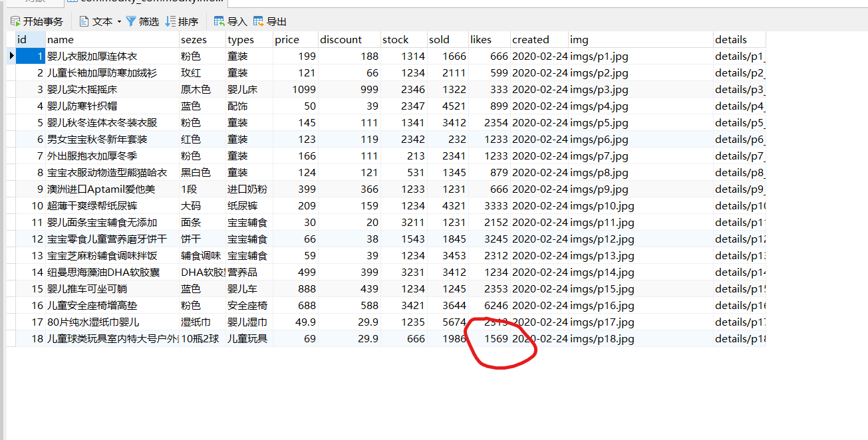Image resolution: width=868 pixels, height=440 pixels.
Task: Click the 筛选 filter funnel button
Action: pyautogui.click(x=142, y=22)
